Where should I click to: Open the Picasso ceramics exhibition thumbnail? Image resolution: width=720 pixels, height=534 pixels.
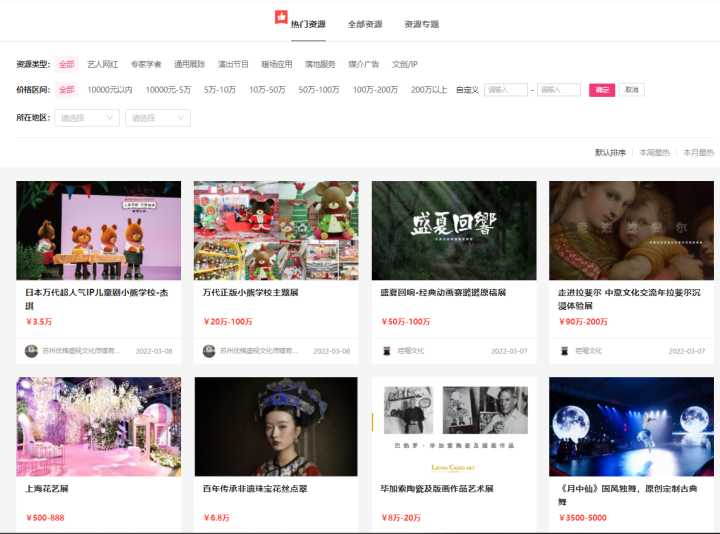click(x=454, y=427)
